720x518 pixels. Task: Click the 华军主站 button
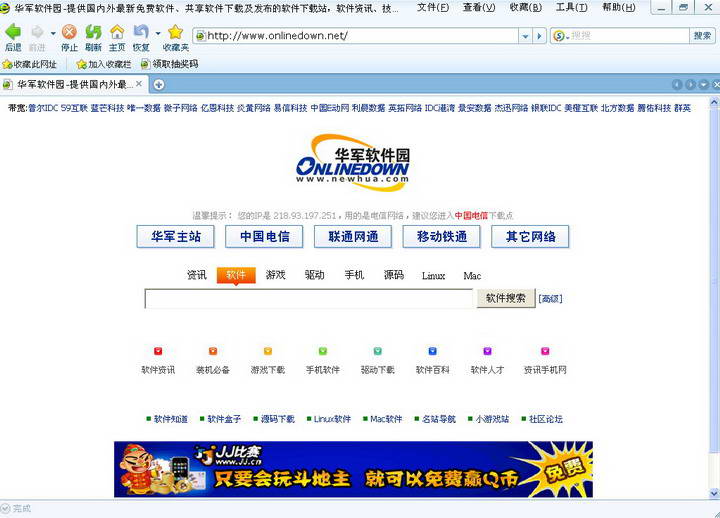pyautogui.click(x=176, y=236)
